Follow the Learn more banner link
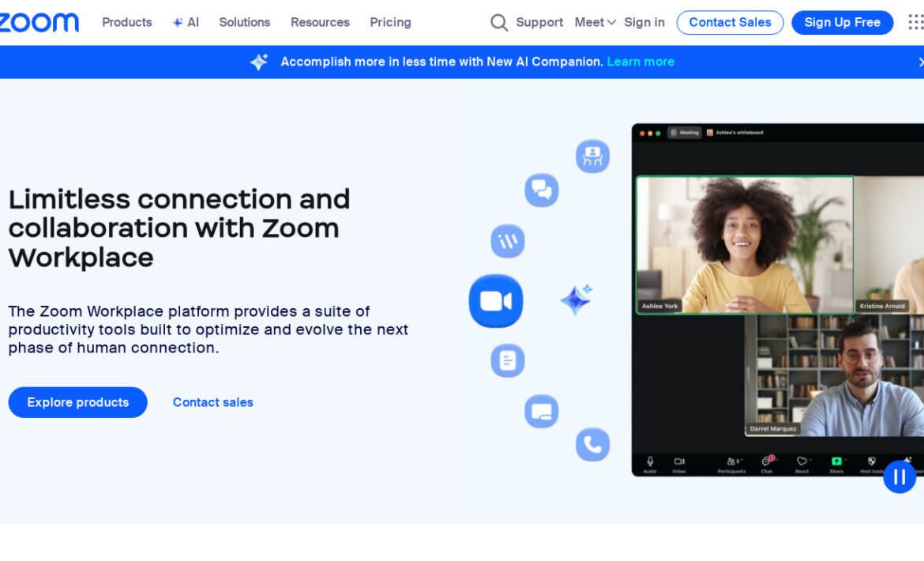The width and height of the screenshot is (924, 561). coord(640,62)
